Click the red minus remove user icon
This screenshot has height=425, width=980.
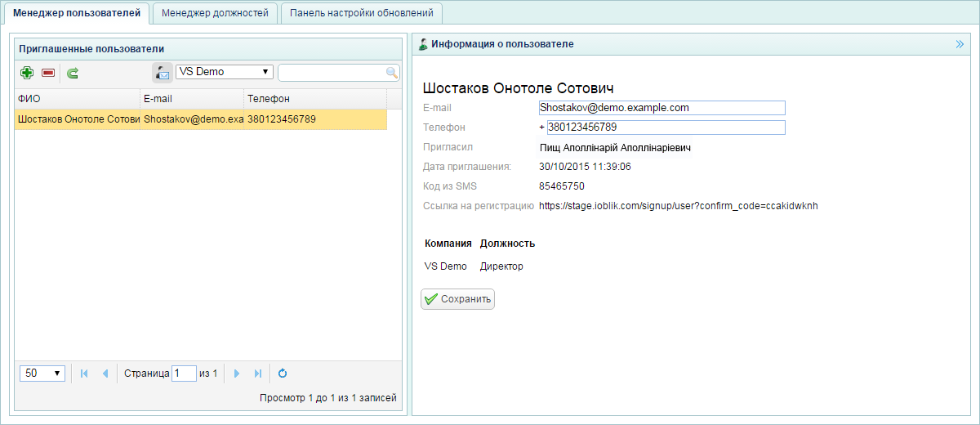point(48,73)
